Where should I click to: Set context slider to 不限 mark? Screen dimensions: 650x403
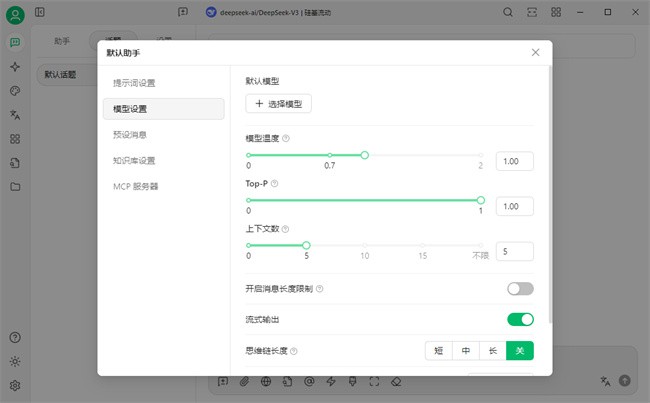(480, 245)
